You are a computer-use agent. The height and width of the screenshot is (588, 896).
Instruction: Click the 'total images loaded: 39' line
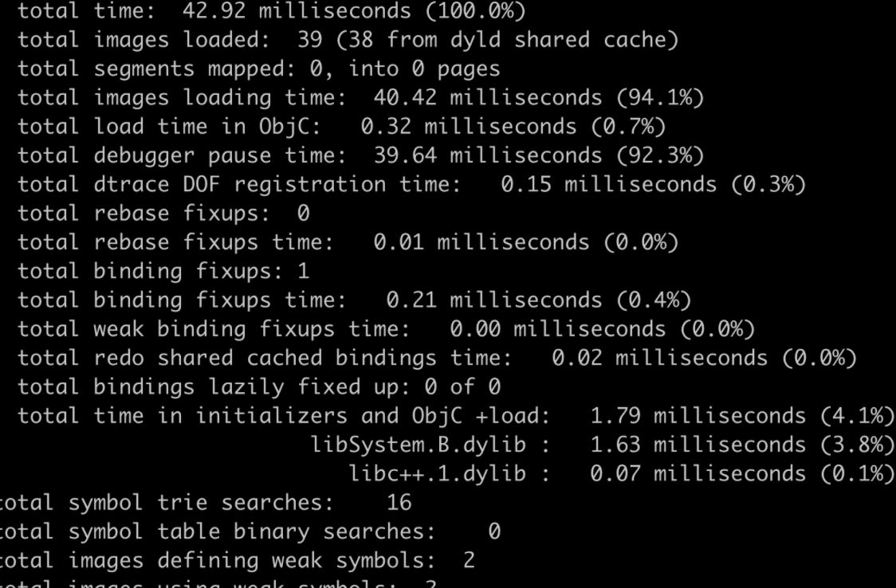click(x=348, y=40)
